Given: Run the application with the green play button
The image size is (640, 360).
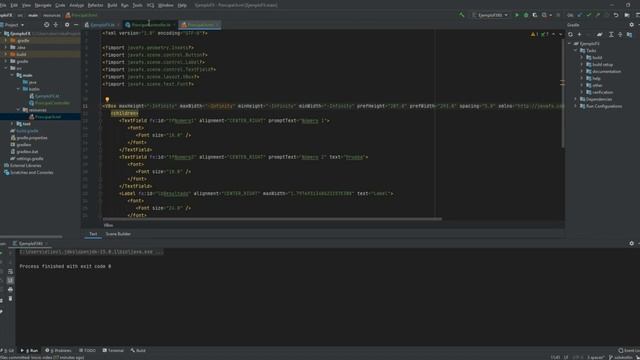Looking at the screenshot, I should [517, 15].
